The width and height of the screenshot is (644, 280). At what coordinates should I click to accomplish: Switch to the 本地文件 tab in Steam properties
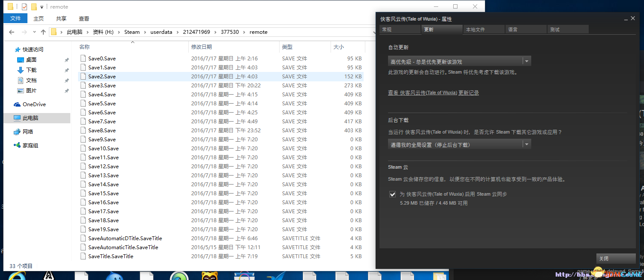click(x=484, y=30)
